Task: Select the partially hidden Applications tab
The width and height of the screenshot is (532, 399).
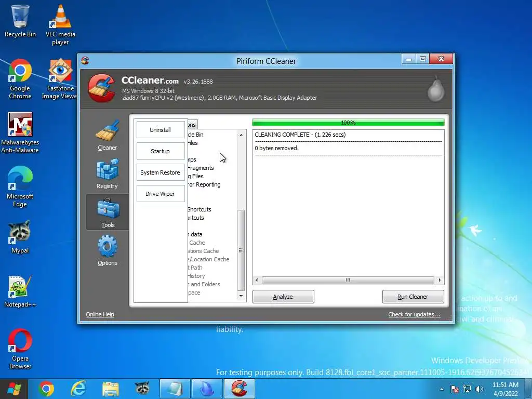Action: pyautogui.click(x=192, y=125)
